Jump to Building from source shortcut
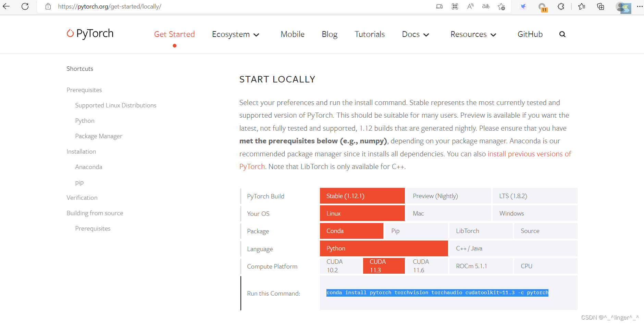This screenshot has width=644, height=324. (95, 213)
